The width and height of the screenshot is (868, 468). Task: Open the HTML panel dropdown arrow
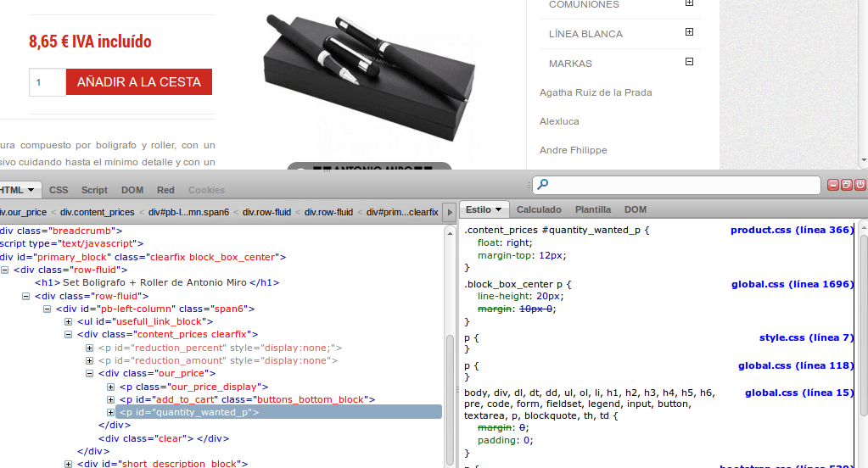[x=31, y=190]
